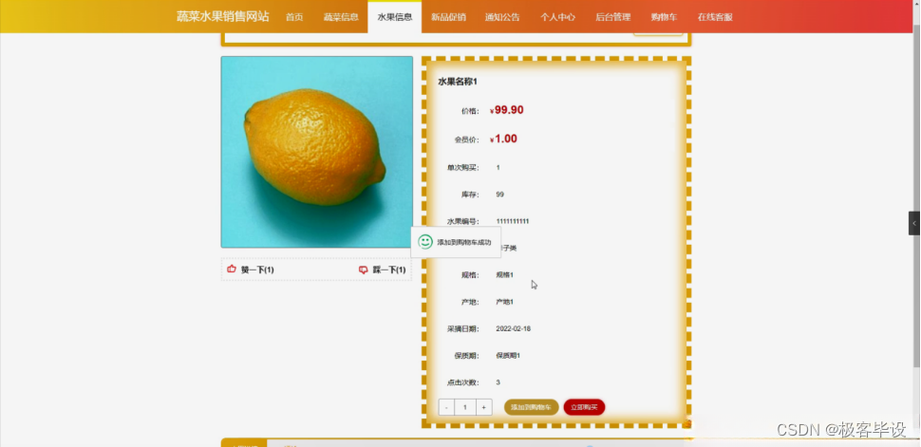Click the stock value 99
Viewport: 921px width, 447px height.
click(x=500, y=194)
